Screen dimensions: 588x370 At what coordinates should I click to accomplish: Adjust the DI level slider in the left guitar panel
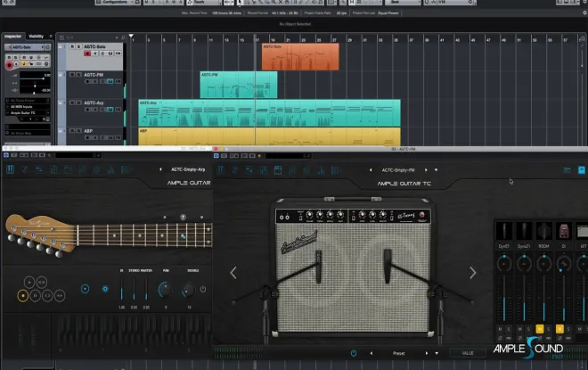point(121,289)
